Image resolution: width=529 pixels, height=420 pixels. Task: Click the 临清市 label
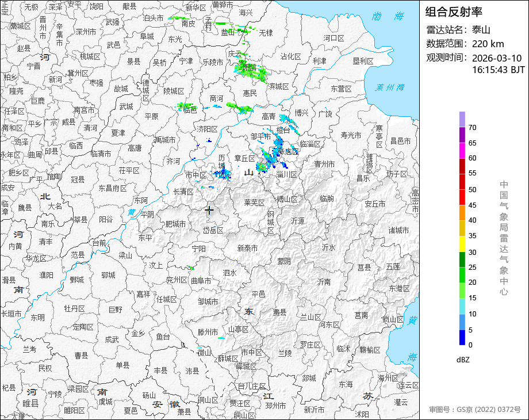coord(101,154)
